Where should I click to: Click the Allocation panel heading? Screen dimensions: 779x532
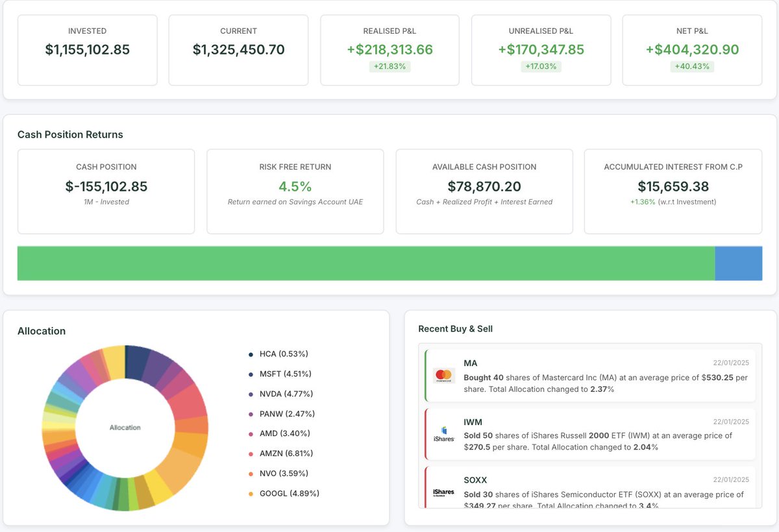pyautogui.click(x=42, y=331)
